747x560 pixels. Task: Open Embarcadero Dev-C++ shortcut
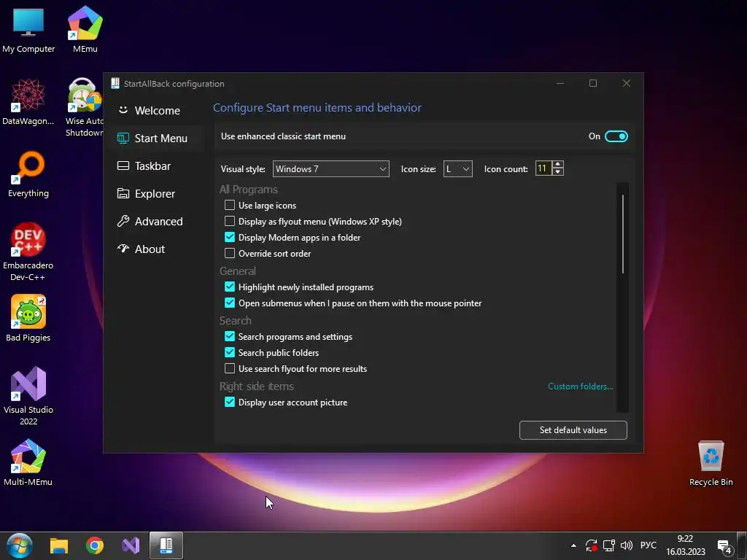(x=28, y=252)
